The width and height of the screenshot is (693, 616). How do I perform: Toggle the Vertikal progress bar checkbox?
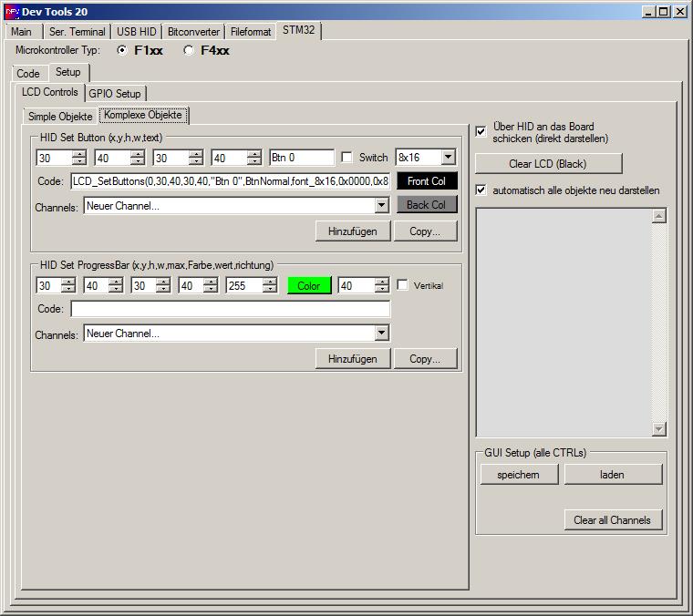point(403,285)
